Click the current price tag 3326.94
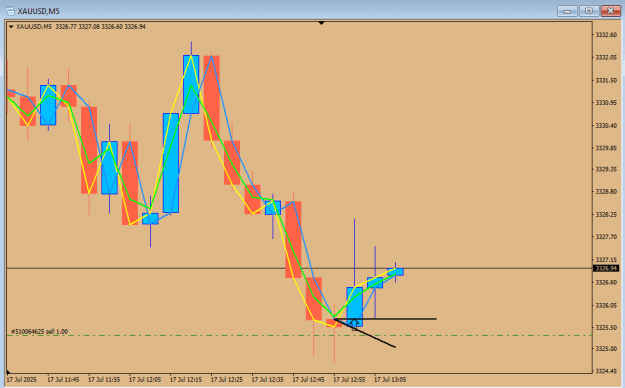The height and width of the screenshot is (388, 625). 606,268
